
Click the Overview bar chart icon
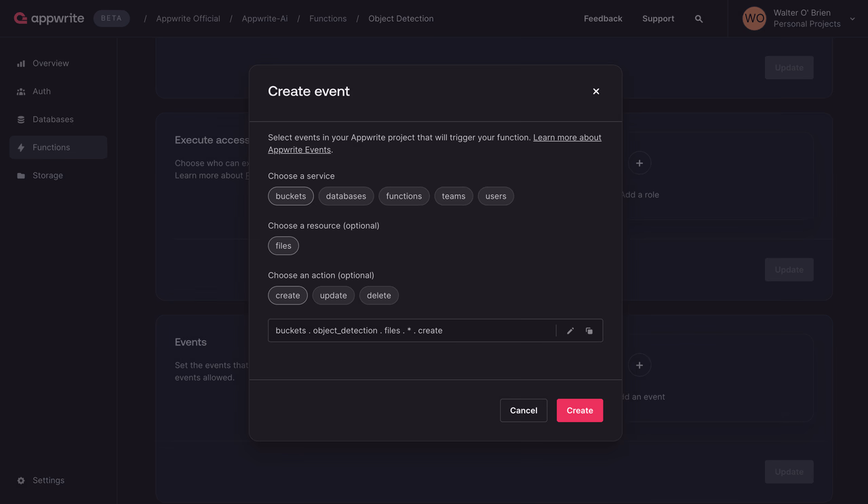[21, 64]
